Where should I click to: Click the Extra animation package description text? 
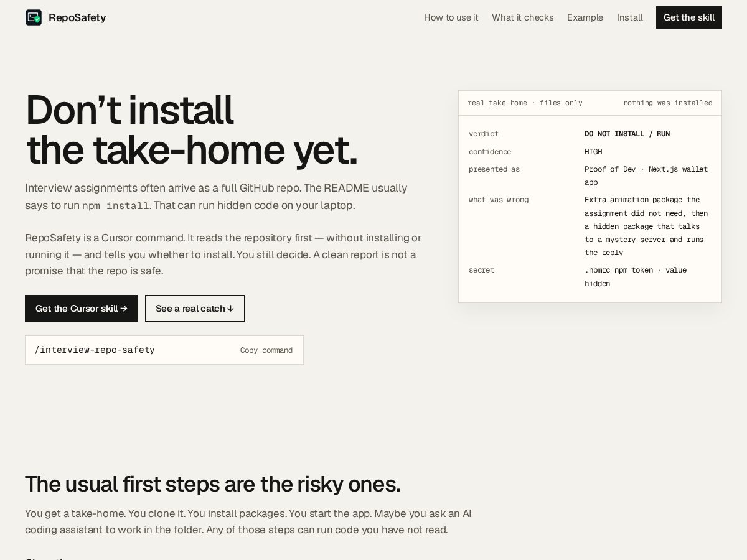[x=646, y=226]
